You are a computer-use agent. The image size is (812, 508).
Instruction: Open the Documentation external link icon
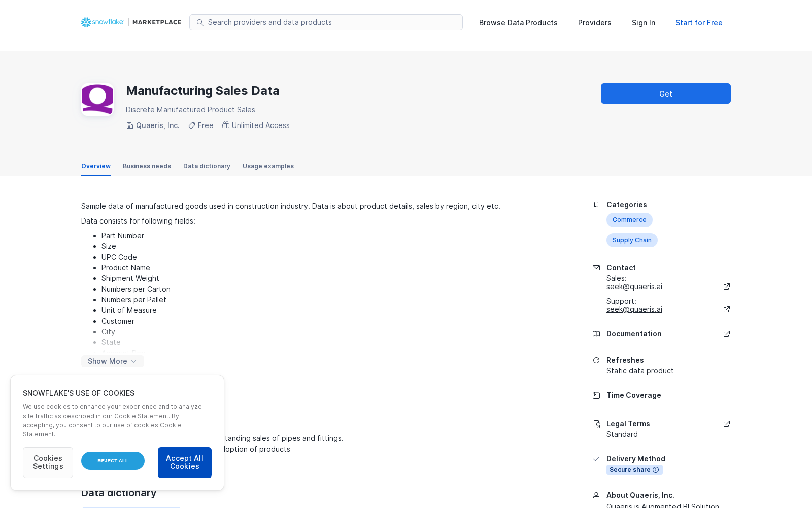click(x=727, y=334)
